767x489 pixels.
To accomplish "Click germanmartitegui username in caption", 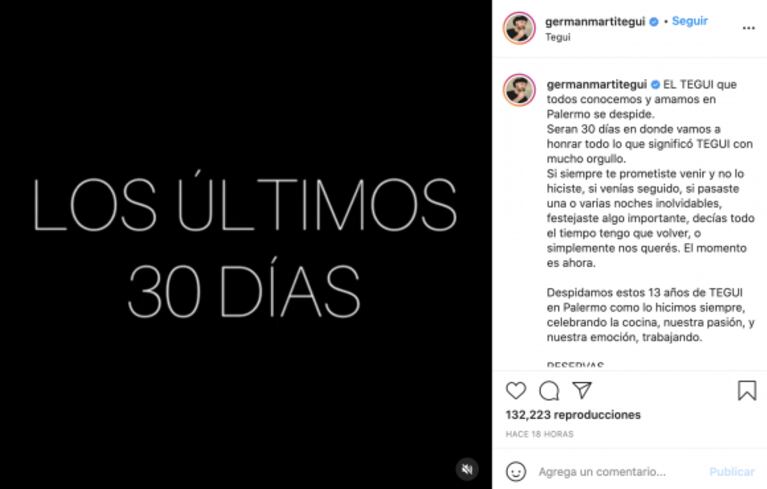I will tap(597, 84).
